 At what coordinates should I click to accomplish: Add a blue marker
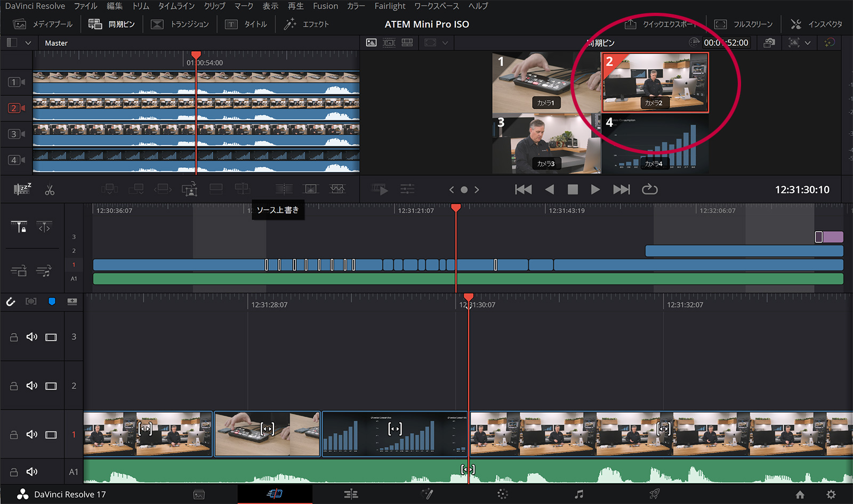(52, 302)
